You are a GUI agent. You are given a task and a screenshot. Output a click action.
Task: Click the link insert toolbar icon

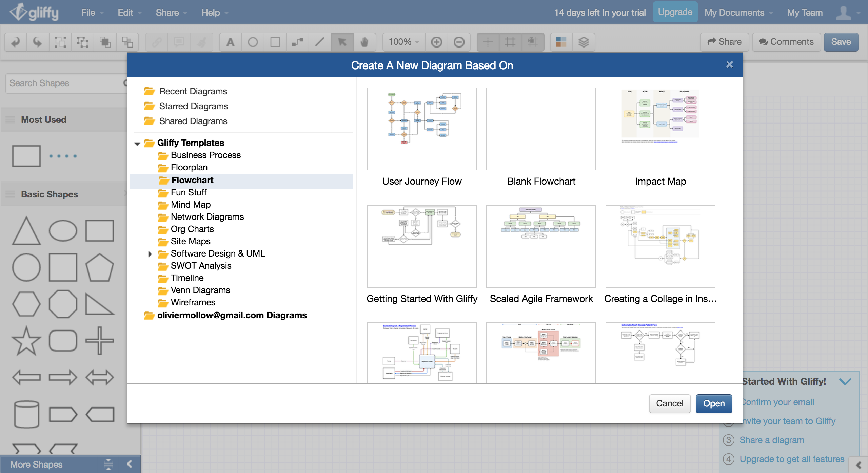point(157,42)
